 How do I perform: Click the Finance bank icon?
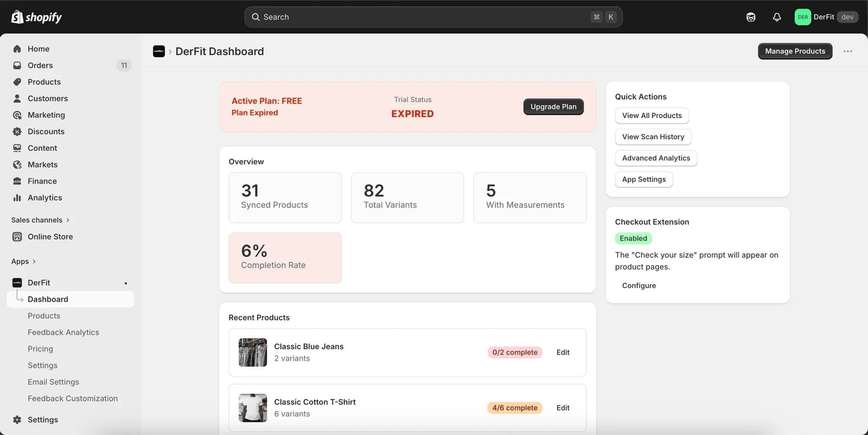click(x=17, y=181)
